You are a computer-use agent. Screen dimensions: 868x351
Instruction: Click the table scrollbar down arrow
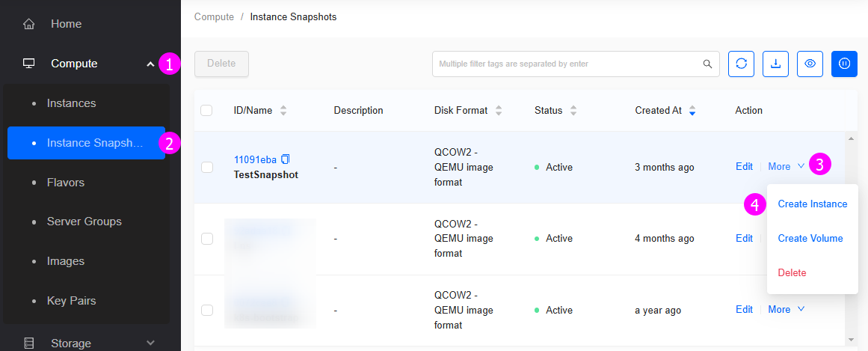pos(851,339)
